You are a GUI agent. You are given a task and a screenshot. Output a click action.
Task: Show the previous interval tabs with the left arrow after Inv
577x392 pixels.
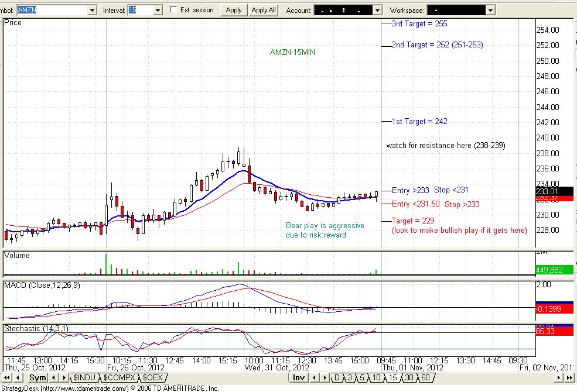pos(313,377)
